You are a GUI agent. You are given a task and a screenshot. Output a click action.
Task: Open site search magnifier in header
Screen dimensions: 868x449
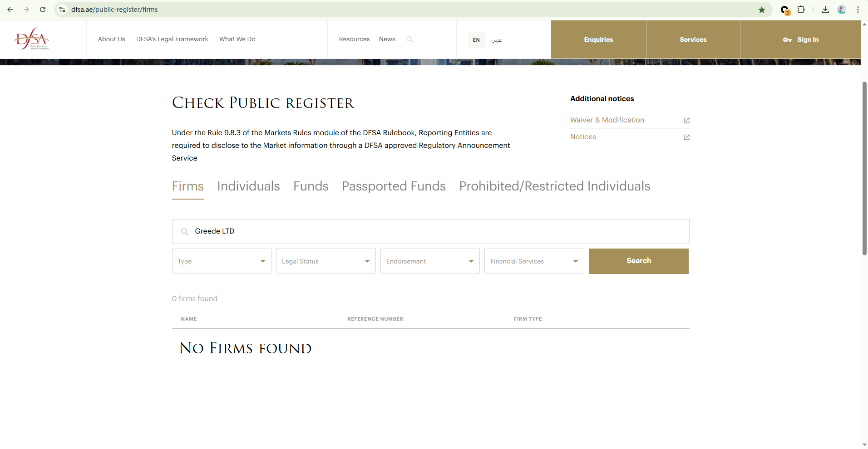(409, 39)
